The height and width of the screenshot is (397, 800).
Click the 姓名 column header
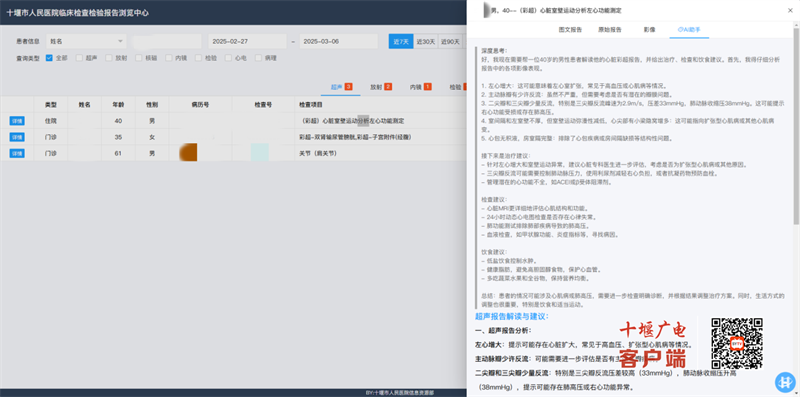pyautogui.click(x=84, y=105)
